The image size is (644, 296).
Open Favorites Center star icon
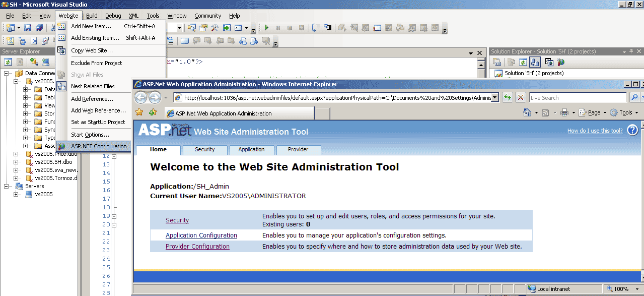(139, 112)
